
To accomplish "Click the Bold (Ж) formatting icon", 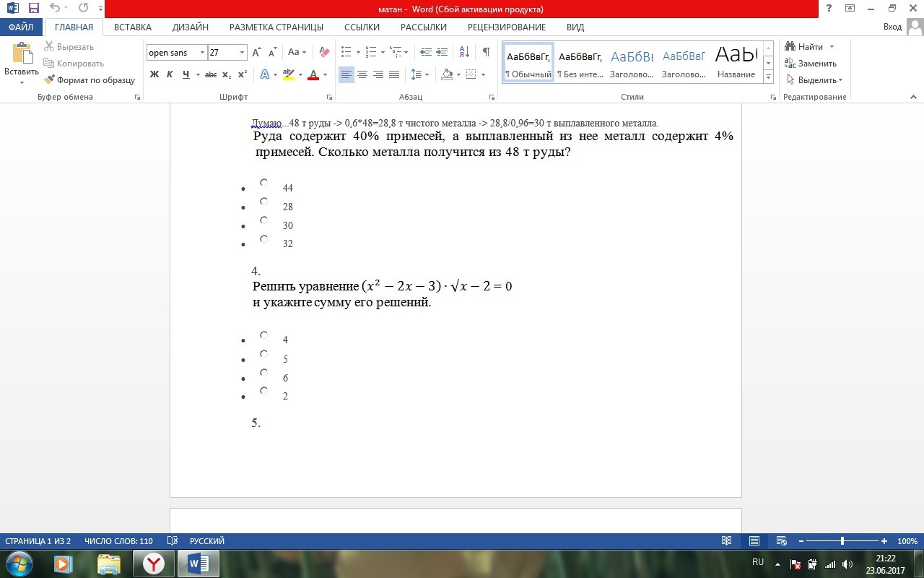I will point(154,74).
